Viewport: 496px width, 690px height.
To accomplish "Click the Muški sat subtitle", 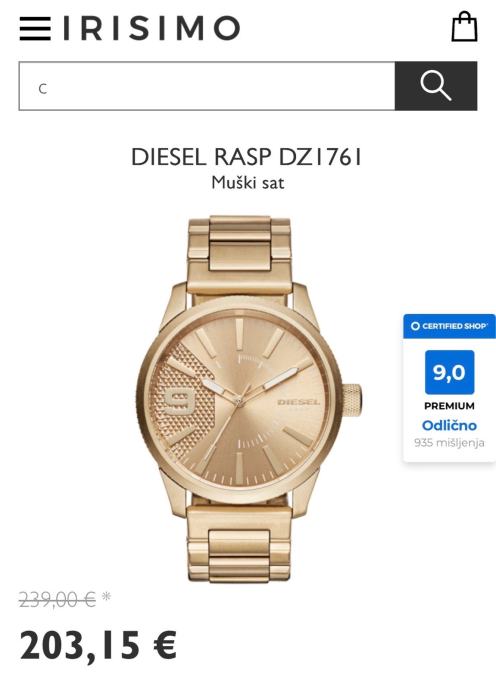I will (x=248, y=183).
